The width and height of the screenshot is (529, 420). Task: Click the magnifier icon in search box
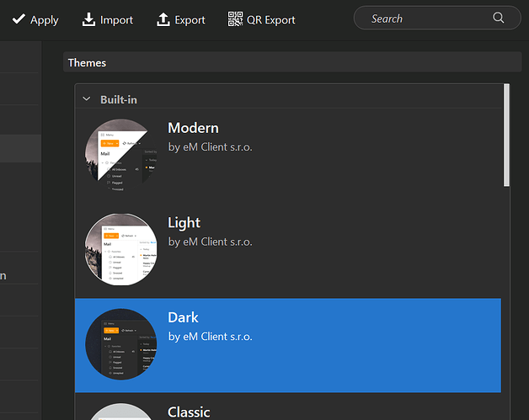tap(499, 18)
